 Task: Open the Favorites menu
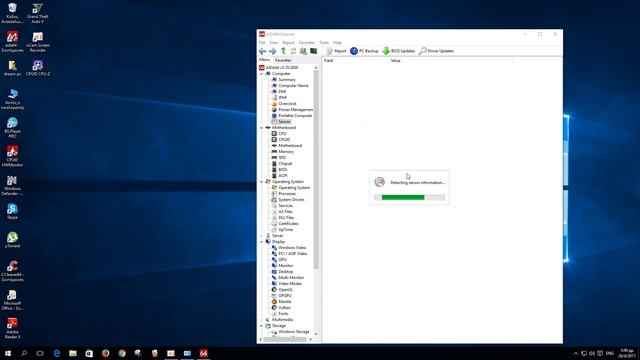click(x=307, y=42)
